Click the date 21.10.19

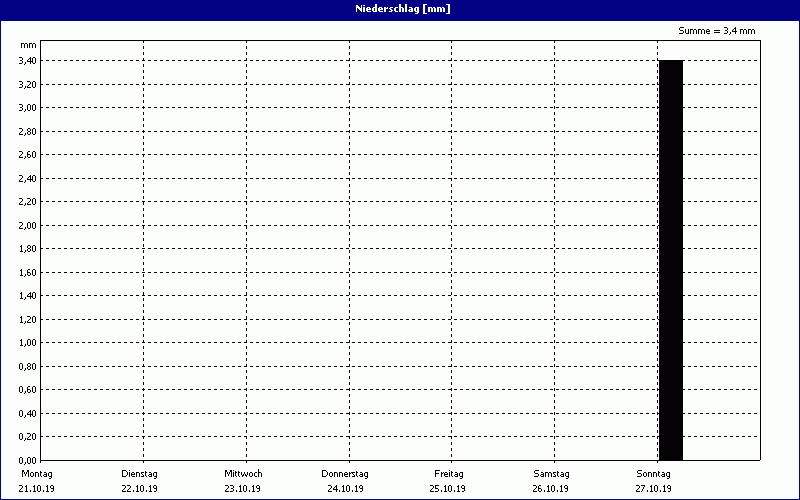tap(37, 489)
